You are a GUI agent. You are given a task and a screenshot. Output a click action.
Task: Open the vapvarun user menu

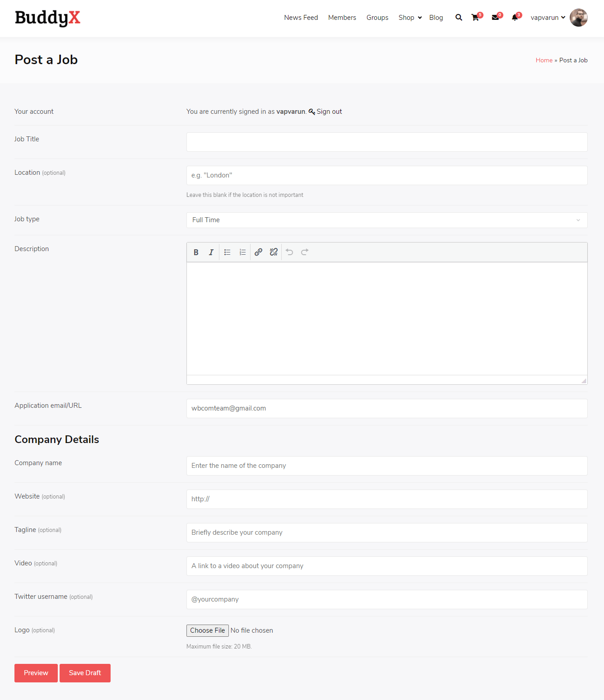click(x=548, y=18)
